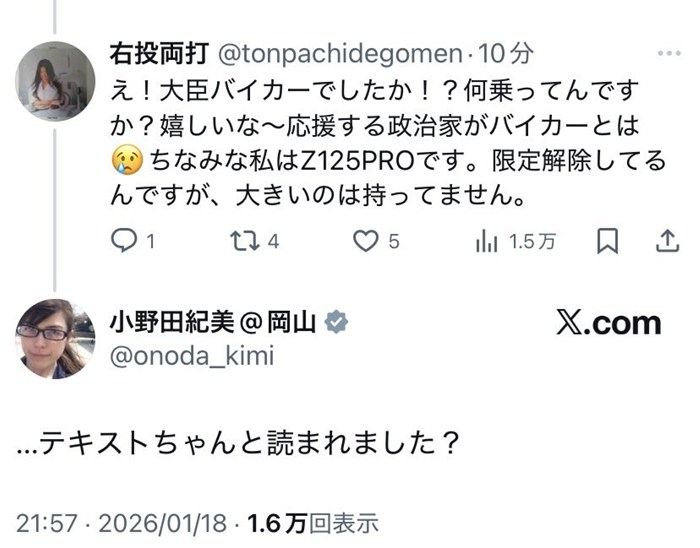
Task: Bookmark the tweet by 右投両打
Action: point(607,241)
